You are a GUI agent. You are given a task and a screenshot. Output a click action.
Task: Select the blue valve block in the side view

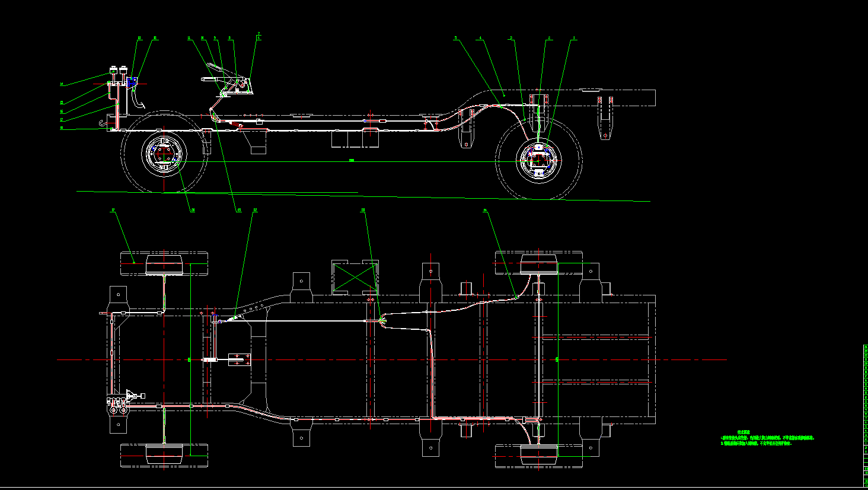[x=132, y=82]
